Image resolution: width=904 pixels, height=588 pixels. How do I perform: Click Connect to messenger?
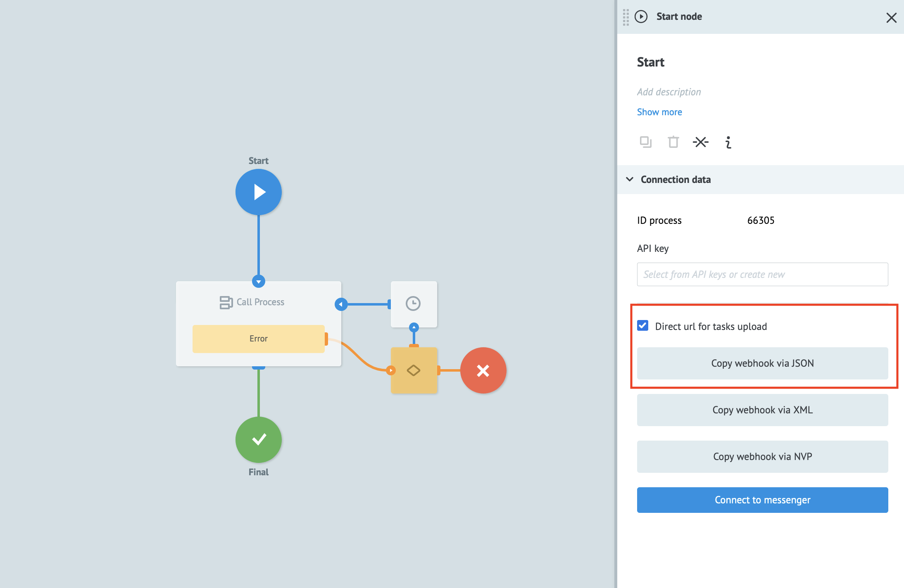tap(762, 500)
